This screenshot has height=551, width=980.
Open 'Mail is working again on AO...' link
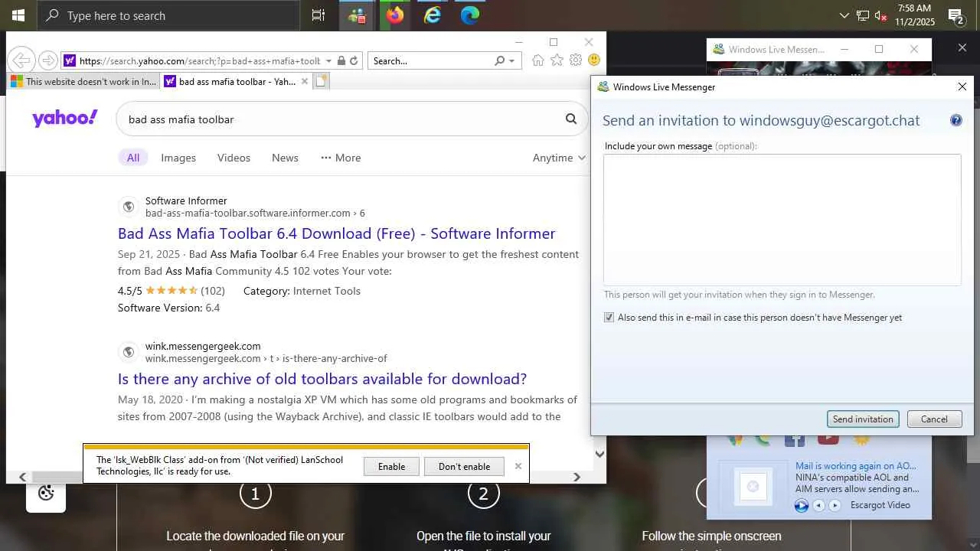coord(855,465)
